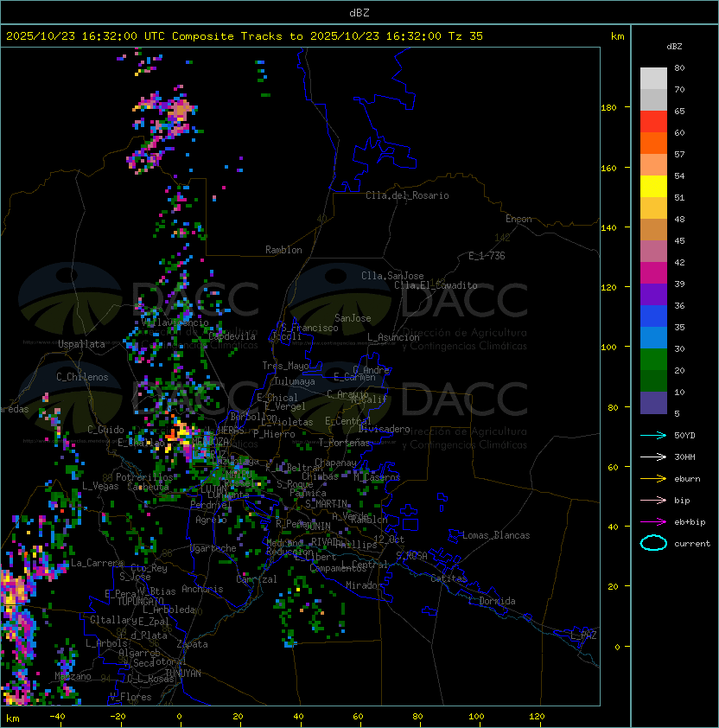The width and height of the screenshot is (719, 728).
Task: Pick the magenta 42-39 dBZ color band
Action: pos(653,272)
